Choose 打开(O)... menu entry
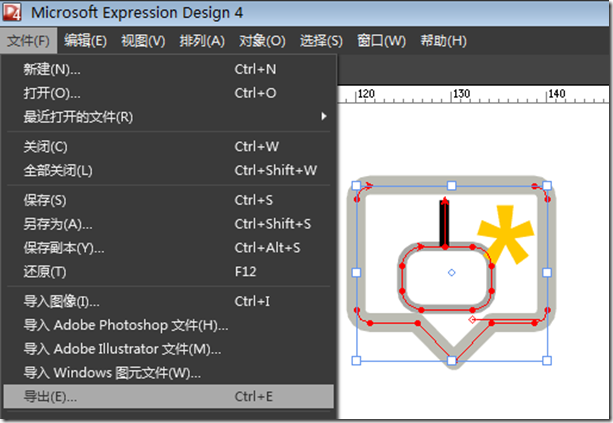 click(x=168, y=93)
